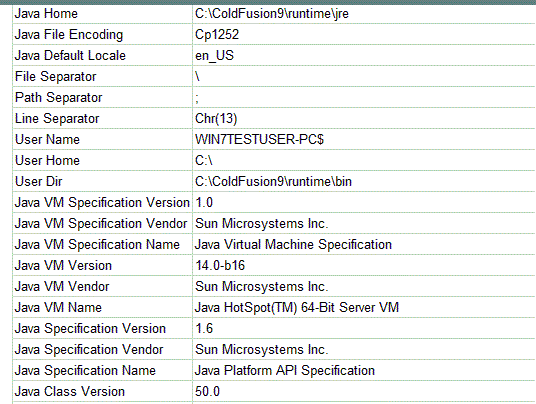This screenshot has width=536, height=404.
Task: Click the path 'C:\ColdFusion9\runtime\bin'
Action: pyautogui.click(x=273, y=181)
